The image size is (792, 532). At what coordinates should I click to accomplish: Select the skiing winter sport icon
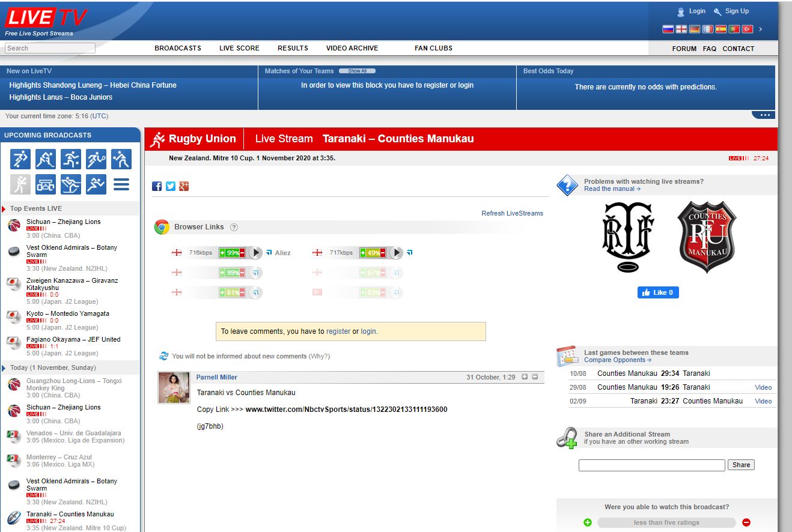(71, 184)
